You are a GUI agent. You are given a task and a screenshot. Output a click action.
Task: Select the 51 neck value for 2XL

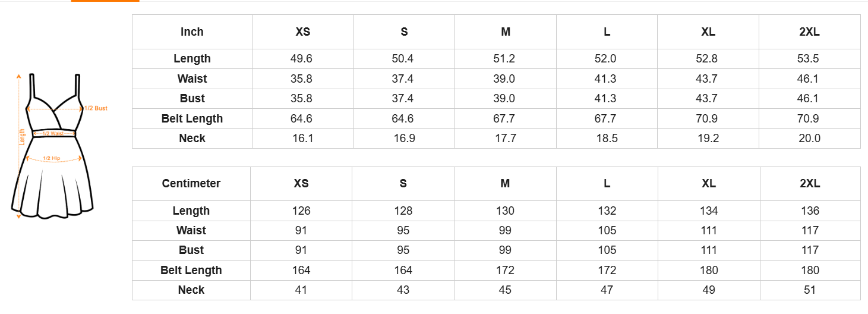(810, 290)
